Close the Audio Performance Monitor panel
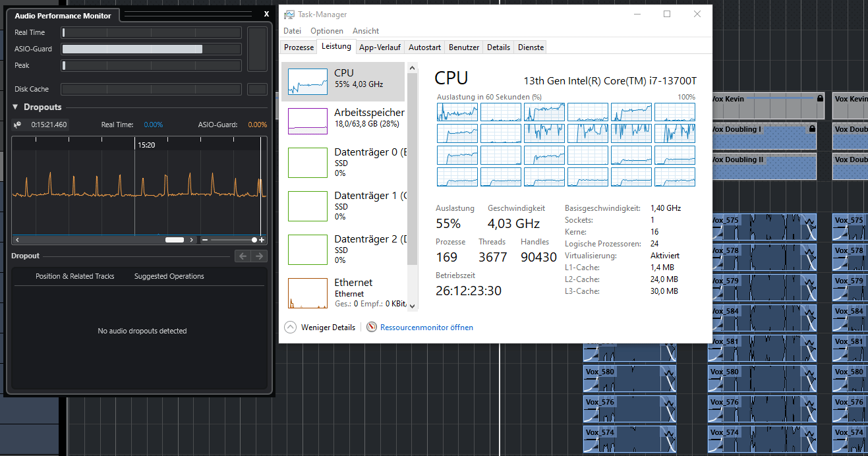Screen dimensions: 868x456 point(266,14)
